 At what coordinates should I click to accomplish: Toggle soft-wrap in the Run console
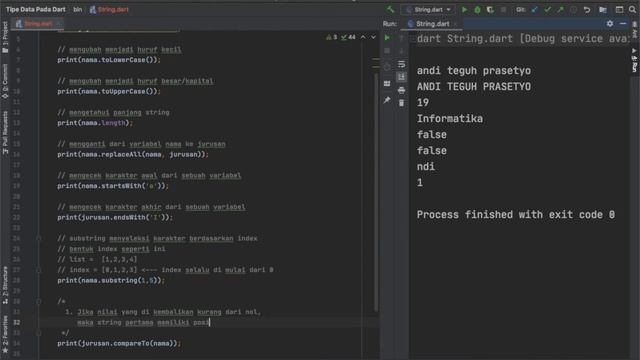point(402,64)
